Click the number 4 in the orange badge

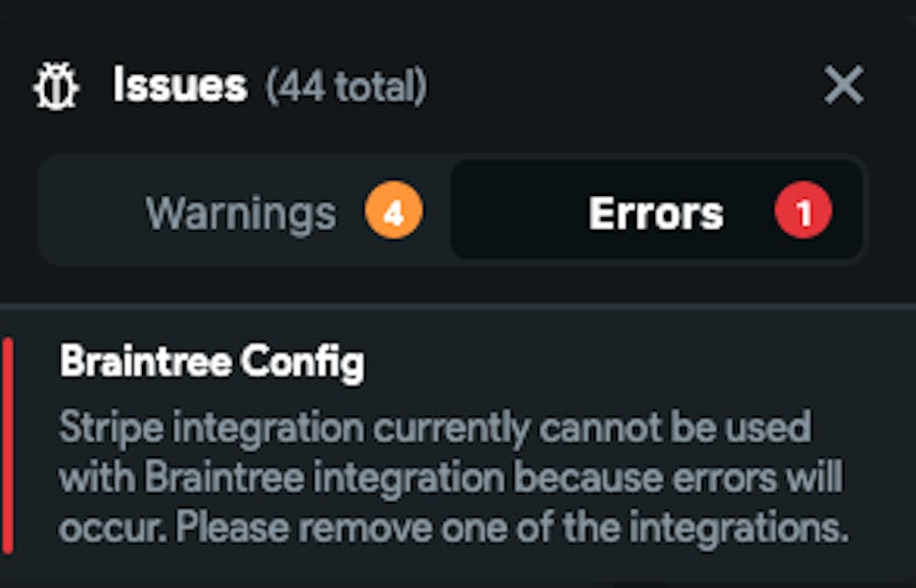(393, 213)
